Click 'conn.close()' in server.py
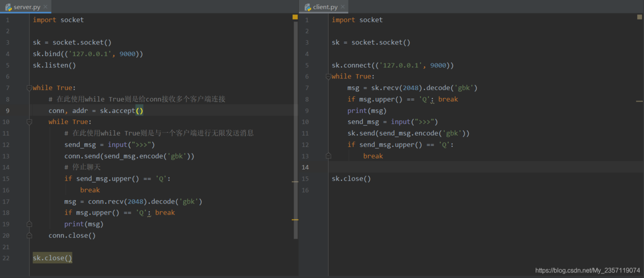Screen dimensions: 644x278 72,236
